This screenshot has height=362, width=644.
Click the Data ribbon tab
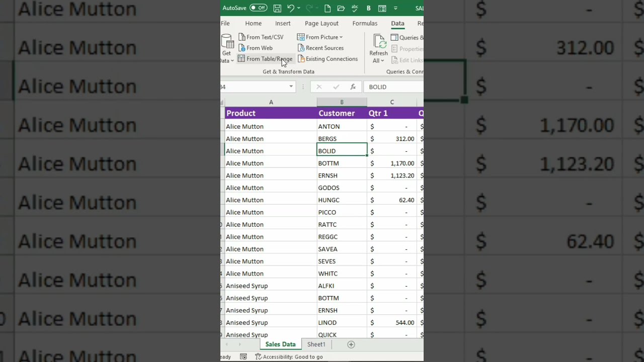click(x=397, y=24)
